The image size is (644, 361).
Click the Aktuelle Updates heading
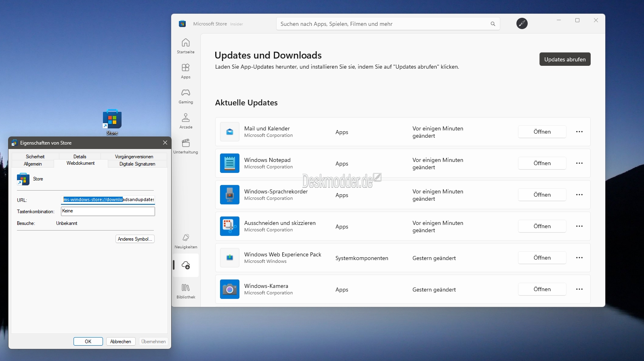[246, 103]
